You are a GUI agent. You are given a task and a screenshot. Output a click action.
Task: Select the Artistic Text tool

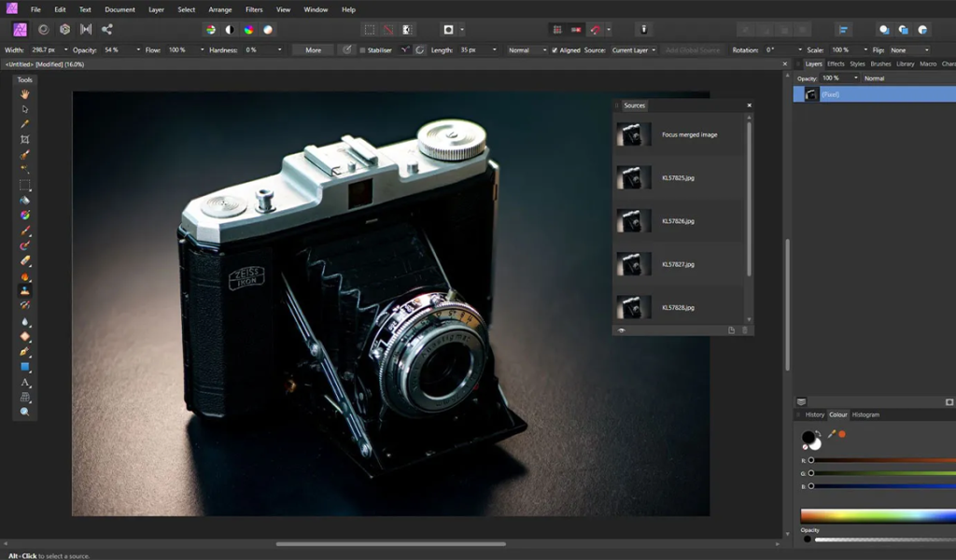point(25,382)
